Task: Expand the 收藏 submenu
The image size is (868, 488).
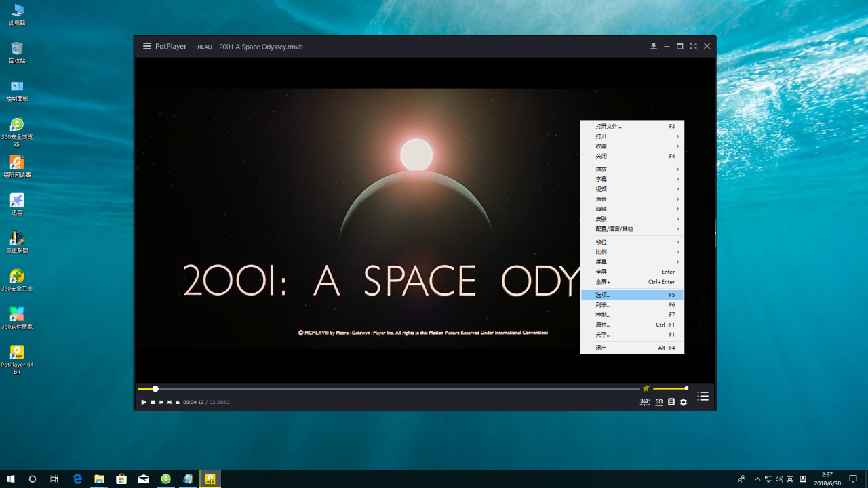Action: tap(632, 146)
